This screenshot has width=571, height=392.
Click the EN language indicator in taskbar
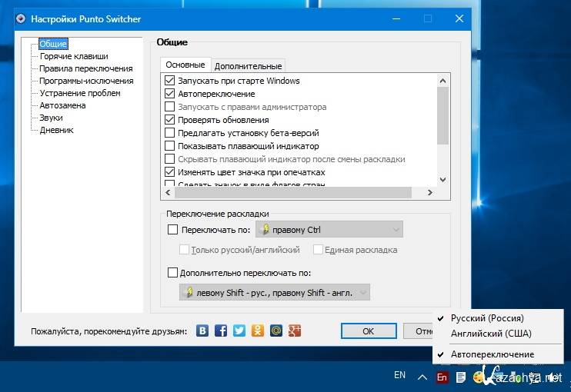point(399,375)
